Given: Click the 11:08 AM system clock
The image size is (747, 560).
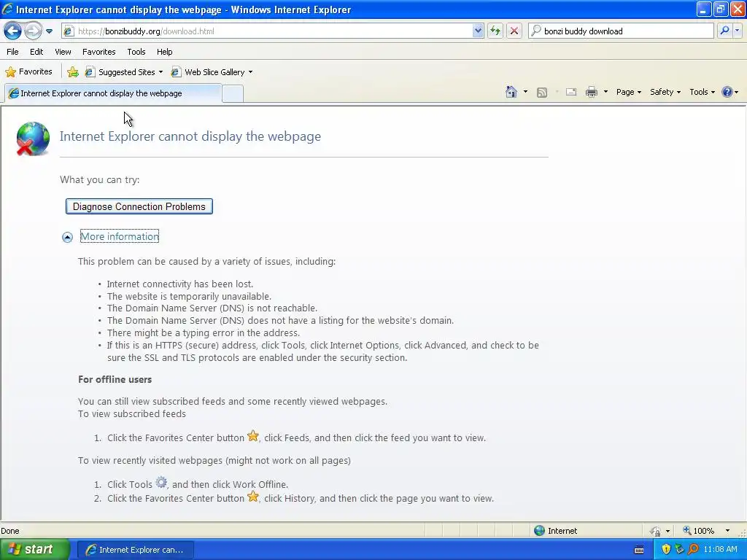Looking at the screenshot, I should [720, 550].
